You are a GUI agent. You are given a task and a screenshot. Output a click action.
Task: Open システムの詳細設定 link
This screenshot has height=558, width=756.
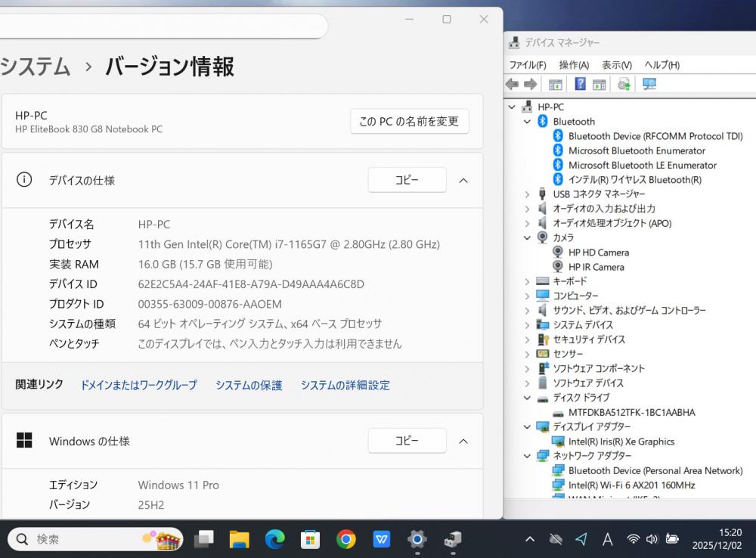345,386
